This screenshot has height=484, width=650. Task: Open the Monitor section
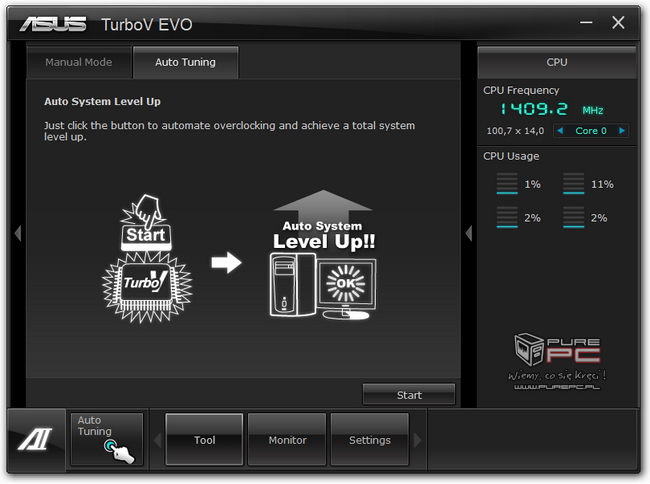pos(287,440)
